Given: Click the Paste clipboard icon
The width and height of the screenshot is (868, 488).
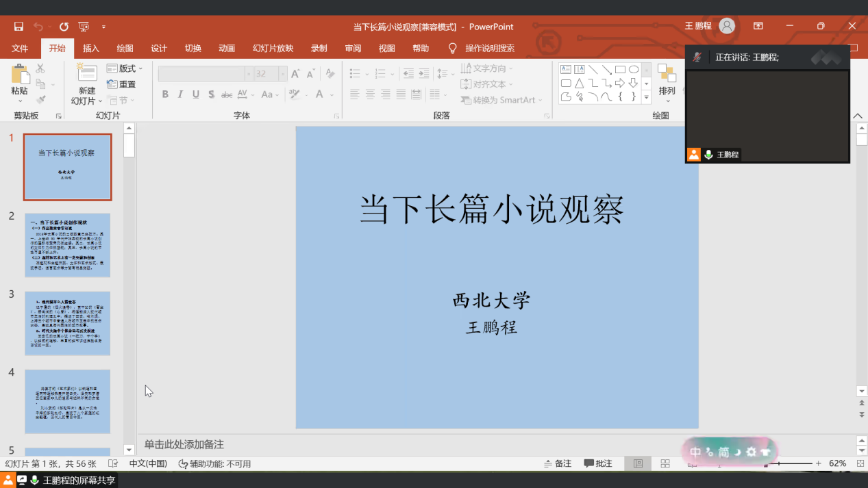Looking at the screenshot, I should [20, 77].
